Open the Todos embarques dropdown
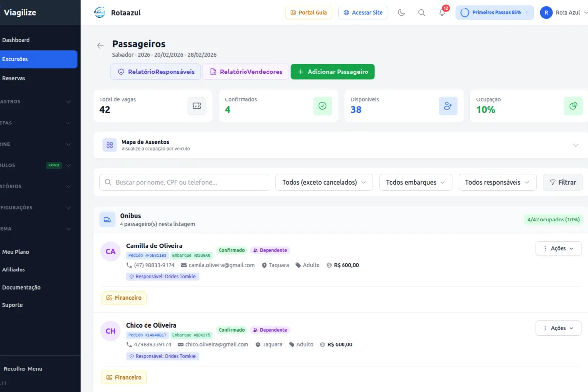 coord(416,182)
